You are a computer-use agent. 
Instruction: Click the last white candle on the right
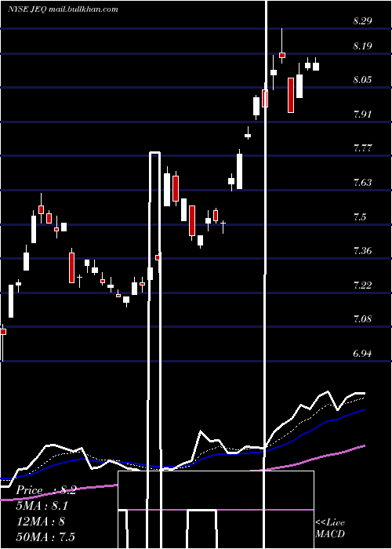pos(316,67)
